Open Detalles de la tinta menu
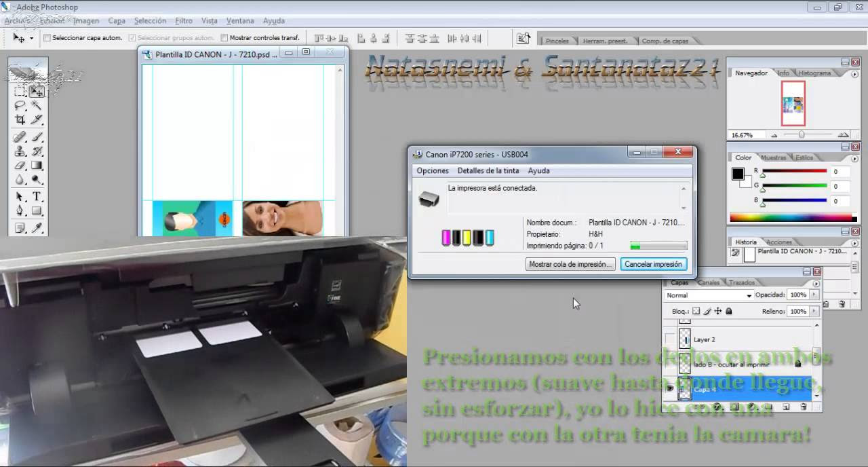 click(488, 171)
